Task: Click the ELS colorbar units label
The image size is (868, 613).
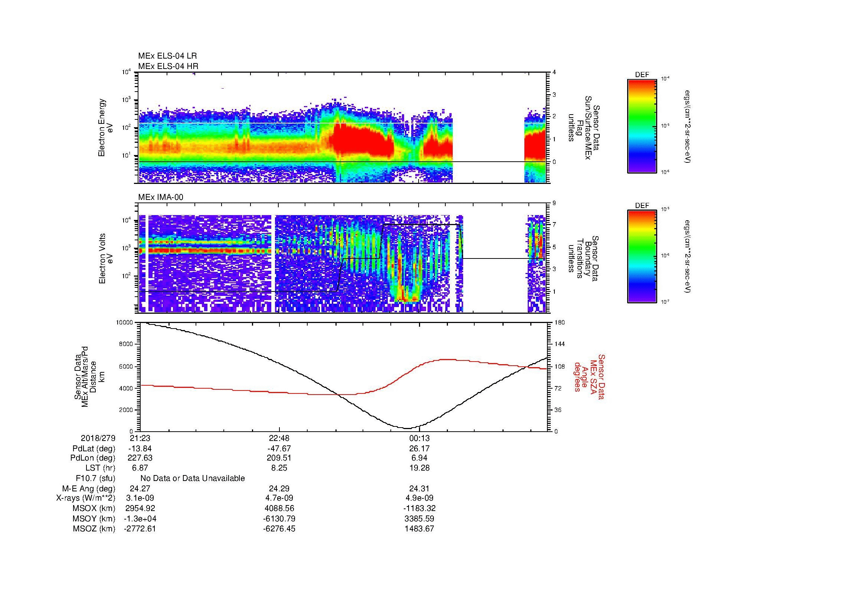Action: click(x=687, y=126)
